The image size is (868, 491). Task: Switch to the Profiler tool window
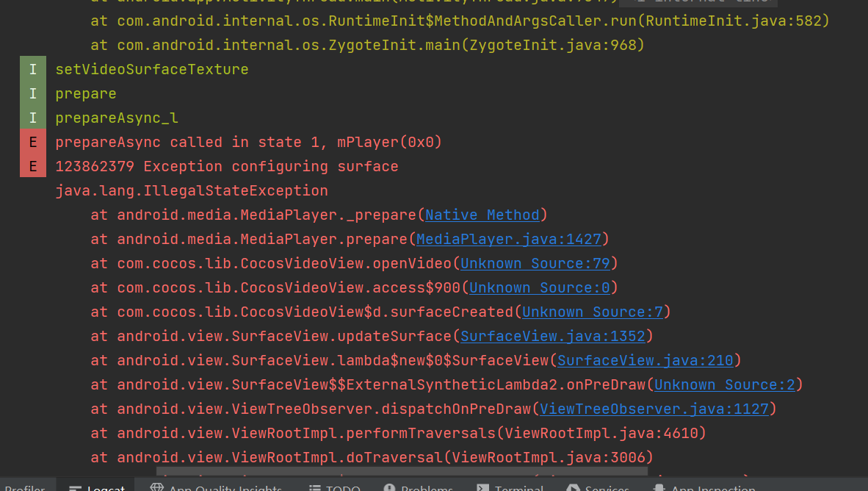25,487
